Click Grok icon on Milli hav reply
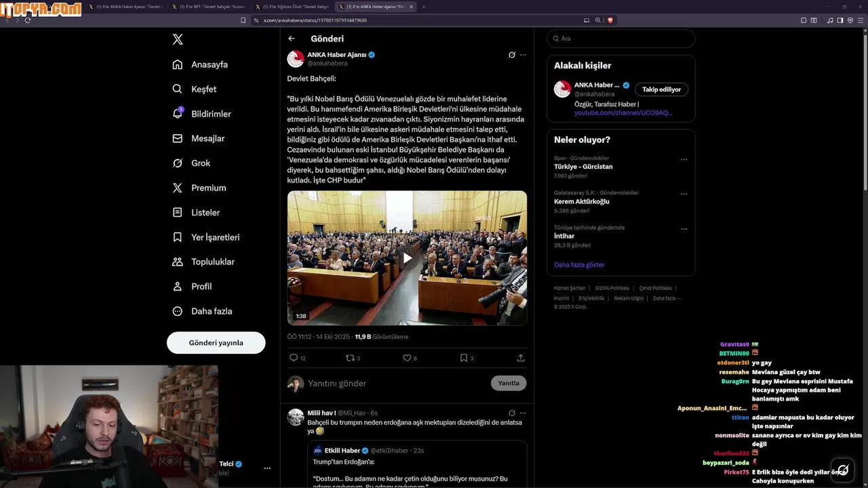The width and height of the screenshot is (868, 488). [512, 413]
